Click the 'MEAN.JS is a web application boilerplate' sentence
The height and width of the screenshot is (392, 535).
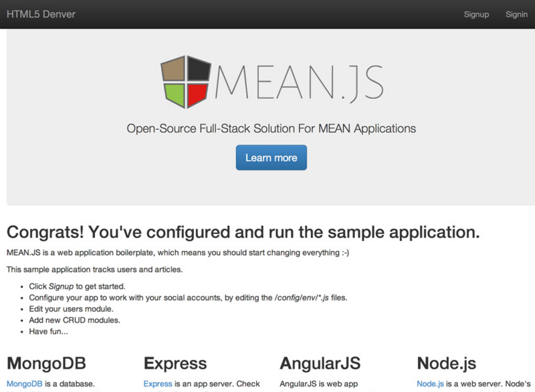click(178, 253)
